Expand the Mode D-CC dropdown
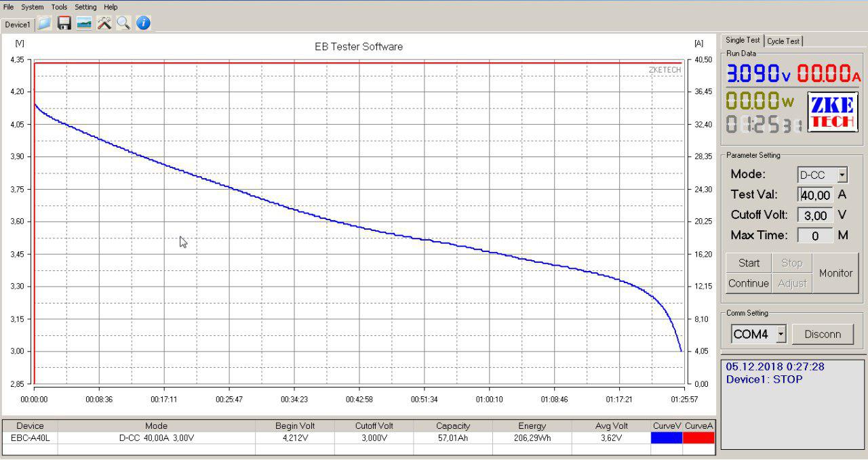This screenshot has width=868, height=460. (842, 175)
